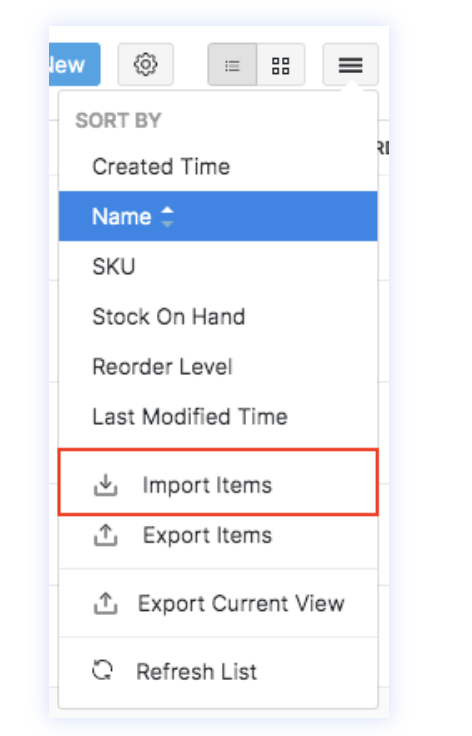The height and width of the screenshot is (736, 472).
Task: Close the hamburger menu button
Action: click(350, 64)
